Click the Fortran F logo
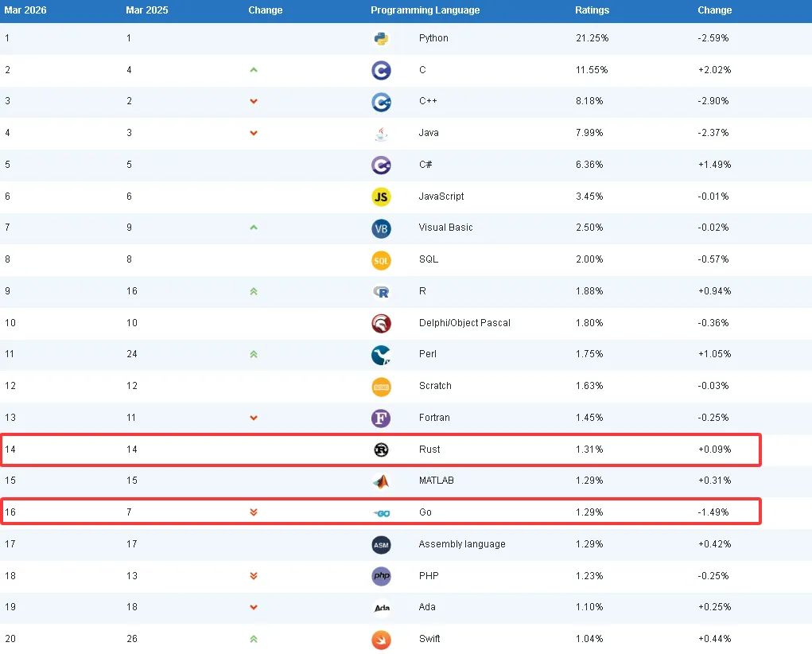 [381, 418]
